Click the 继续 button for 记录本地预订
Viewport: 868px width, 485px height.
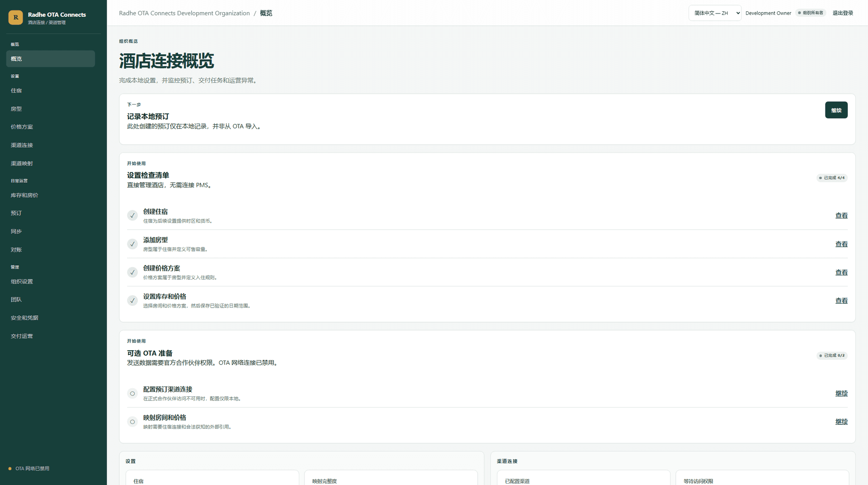[836, 110]
